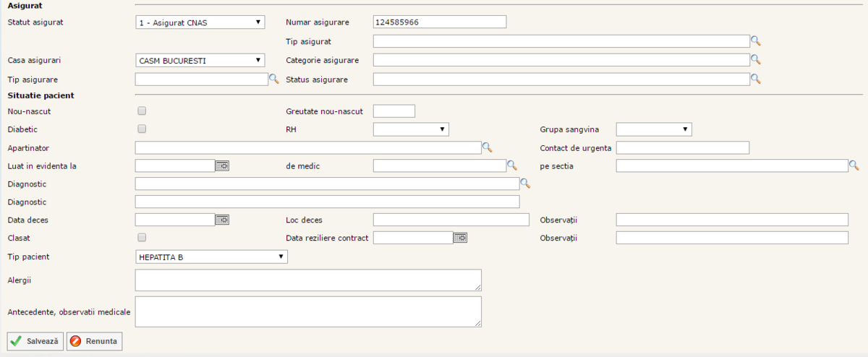Open calendar picker for Luat in evidenta la
This screenshot has width=868, height=357.
coord(222,165)
